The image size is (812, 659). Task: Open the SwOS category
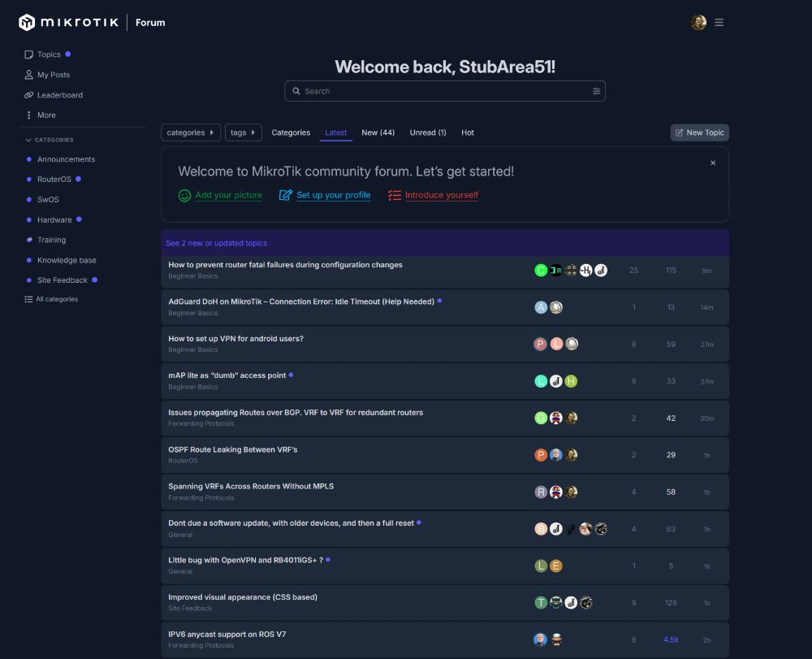(48, 199)
